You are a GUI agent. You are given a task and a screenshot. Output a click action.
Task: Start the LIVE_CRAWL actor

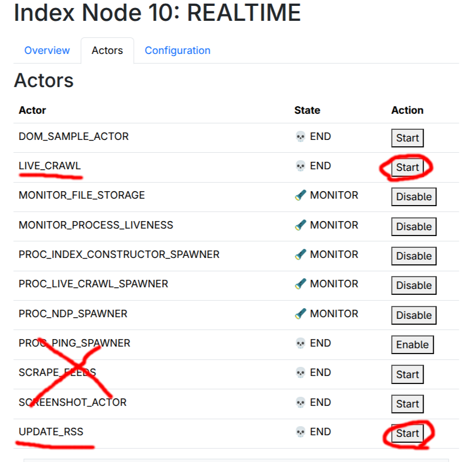407,168
